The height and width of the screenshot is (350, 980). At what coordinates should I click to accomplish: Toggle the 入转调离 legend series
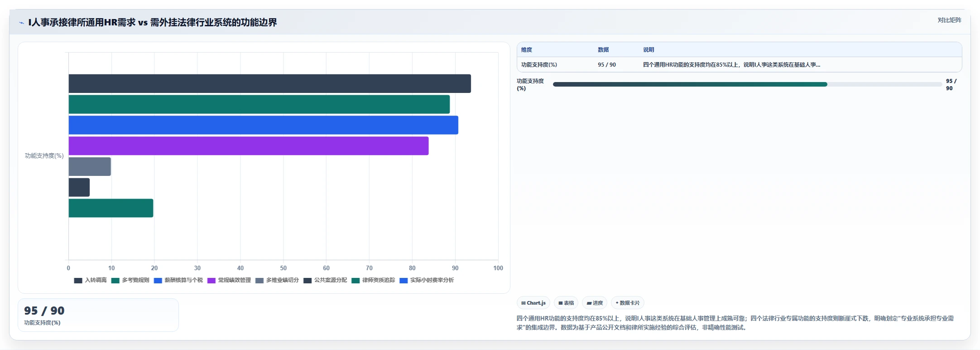point(91,280)
